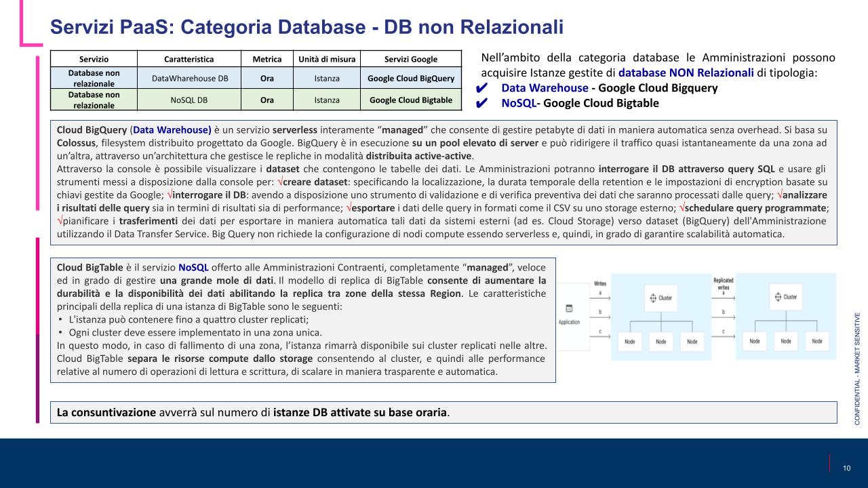Select the 'DataWharehouse DB' table cell
This screenshot has height=488, width=868.
(189, 78)
